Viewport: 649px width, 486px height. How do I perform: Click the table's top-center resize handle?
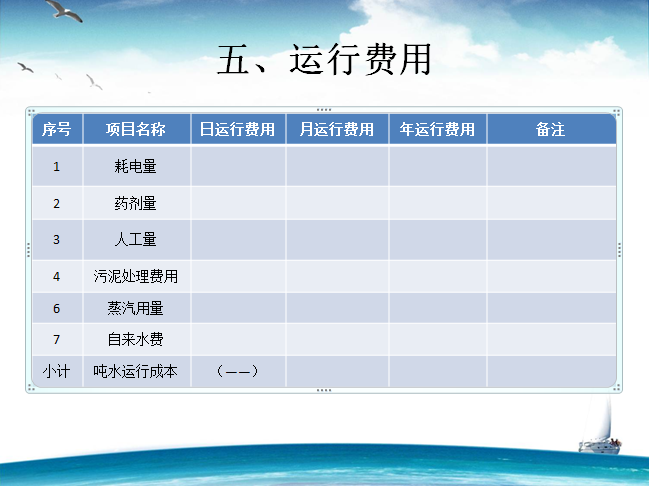324,110
